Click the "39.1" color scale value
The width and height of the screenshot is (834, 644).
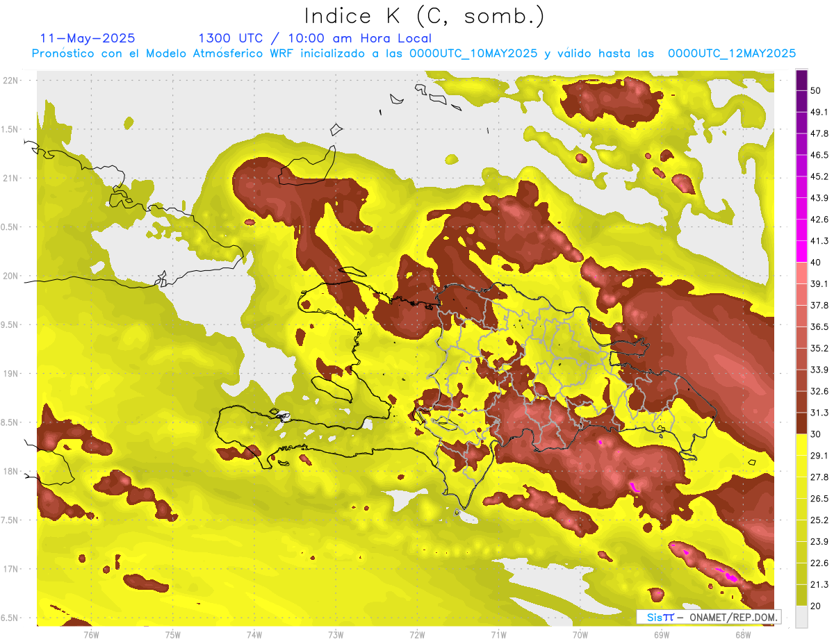coord(819,283)
